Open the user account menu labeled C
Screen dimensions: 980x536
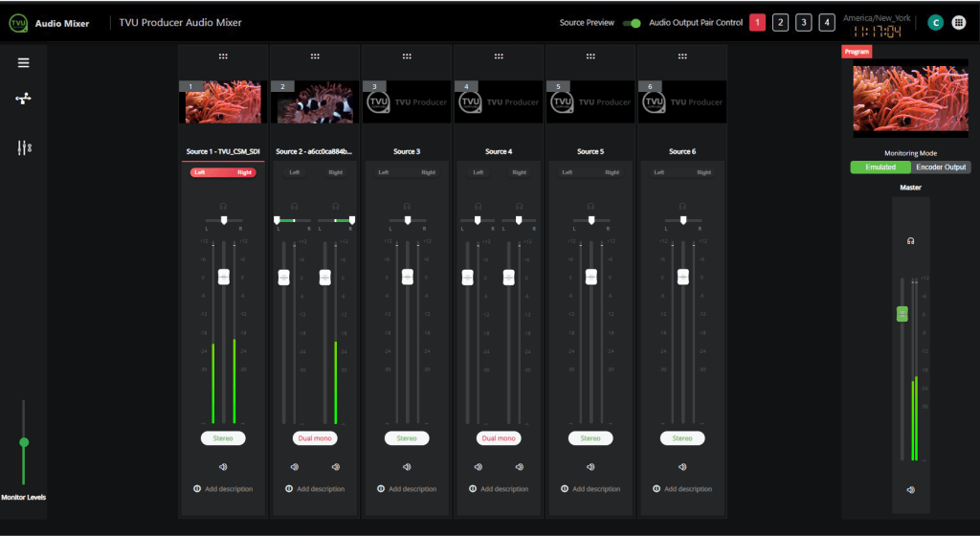pos(935,23)
